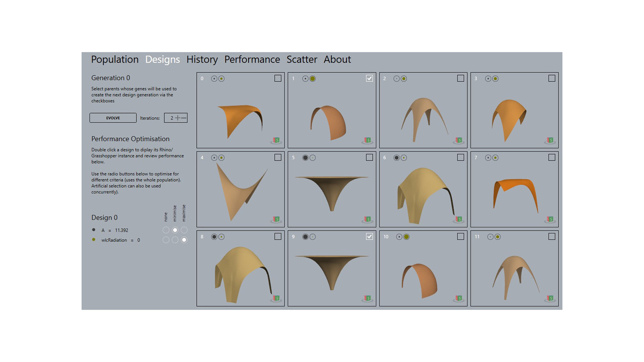Image resolution: width=644 pixels, height=362 pixels.
Task: Uncheck the design 9 parent checkbox
Action: (x=369, y=237)
